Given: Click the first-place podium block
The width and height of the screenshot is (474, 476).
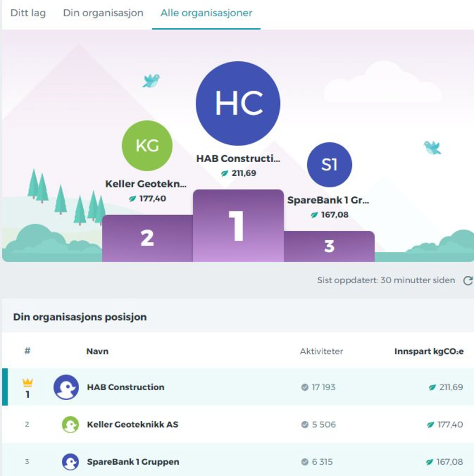Looking at the screenshot, I should point(238,226).
